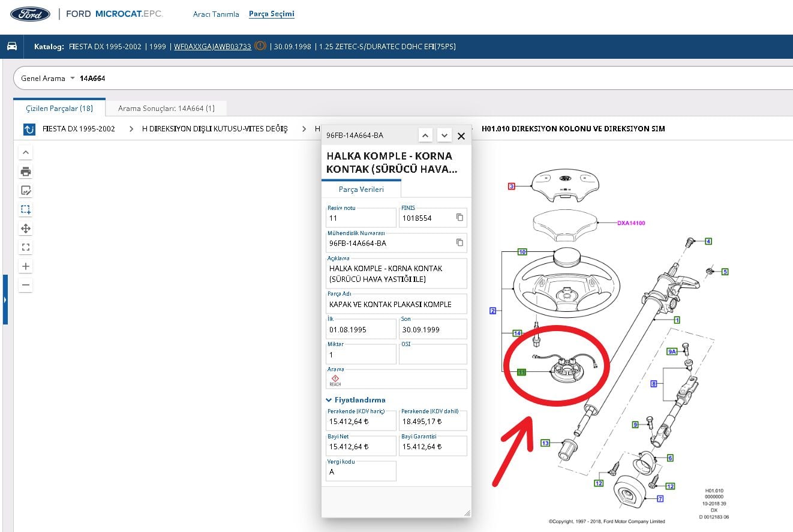The width and height of the screenshot is (793, 532).
Task: Copy the Mühendislik Numarası value
Action: point(459,243)
